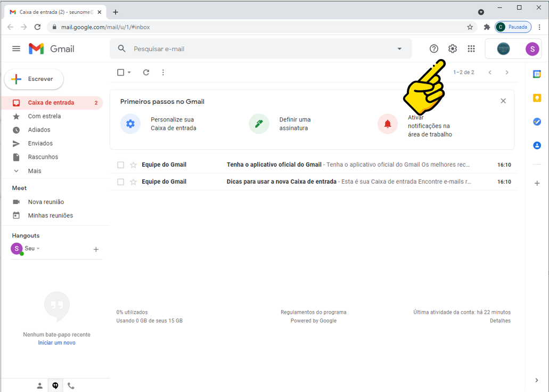Image resolution: width=549 pixels, height=392 pixels.
Task: Go to the older messages arrow
Action: pos(506,72)
